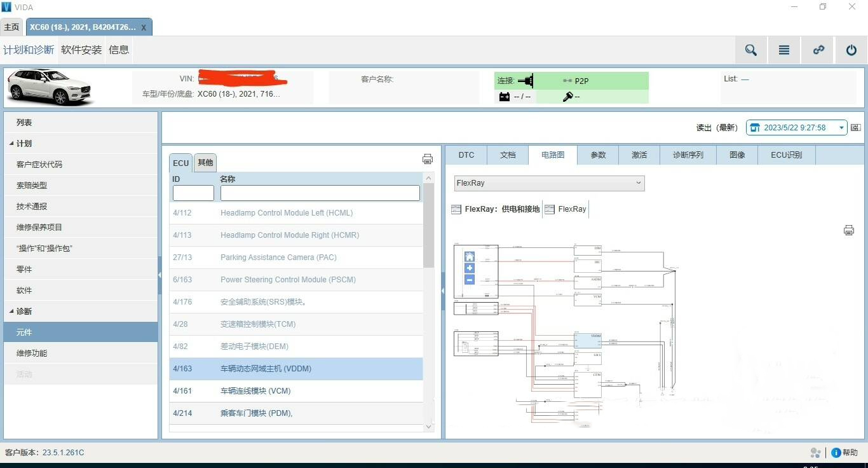Open 技术通报 in sidebar
Viewport: 868px width, 468px height.
[x=81, y=207]
